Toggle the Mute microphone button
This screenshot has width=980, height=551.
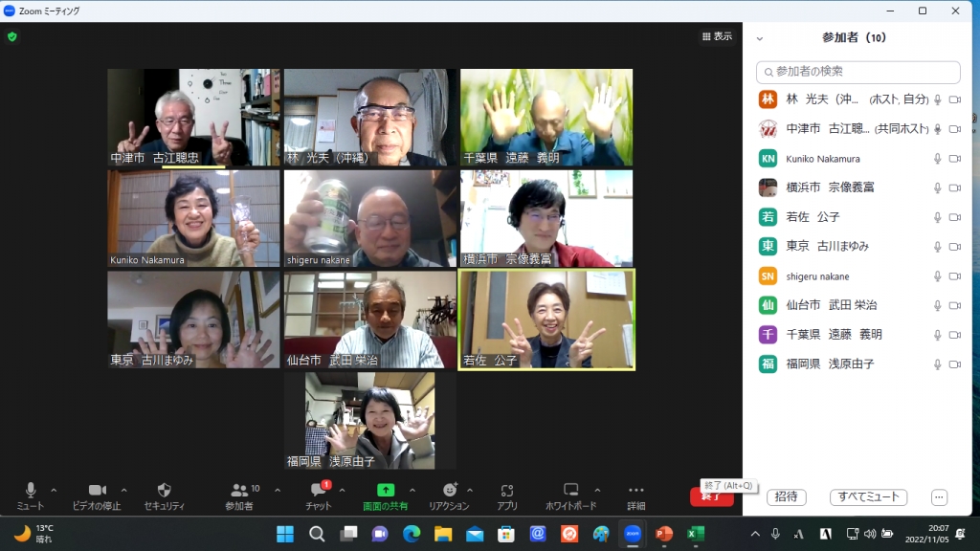(x=30, y=490)
